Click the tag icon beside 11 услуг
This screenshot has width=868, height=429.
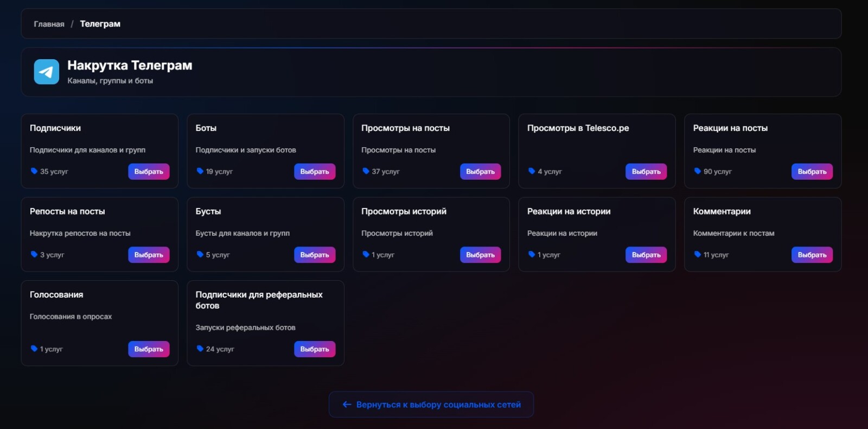tap(698, 254)
